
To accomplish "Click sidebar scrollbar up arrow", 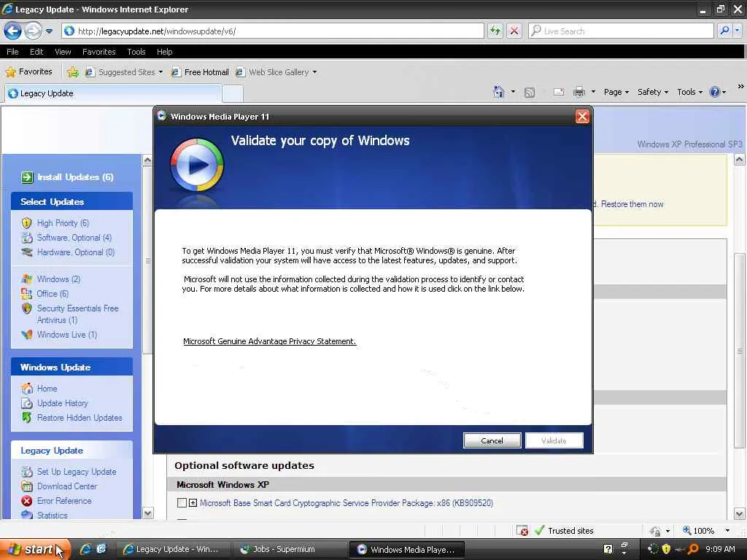I will click(x=147, y=160).
